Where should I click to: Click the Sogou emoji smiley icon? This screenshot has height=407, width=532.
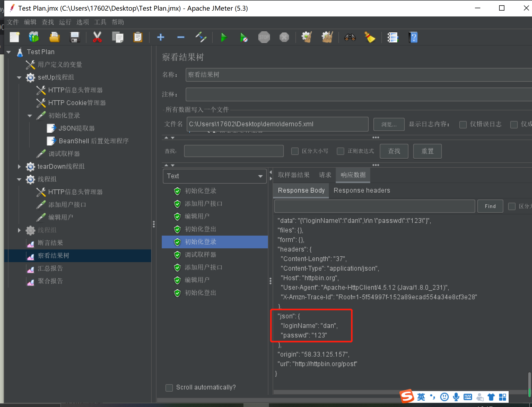pos(444,397)
